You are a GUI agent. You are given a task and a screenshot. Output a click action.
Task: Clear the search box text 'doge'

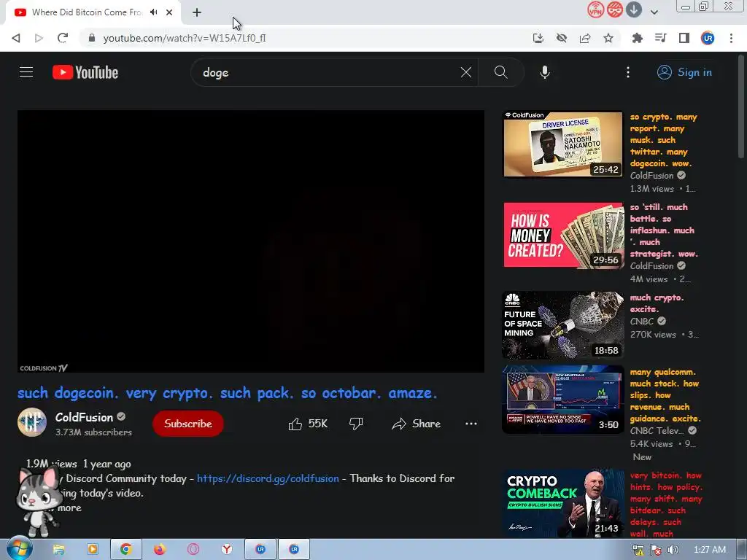click(x=466, y=72)
